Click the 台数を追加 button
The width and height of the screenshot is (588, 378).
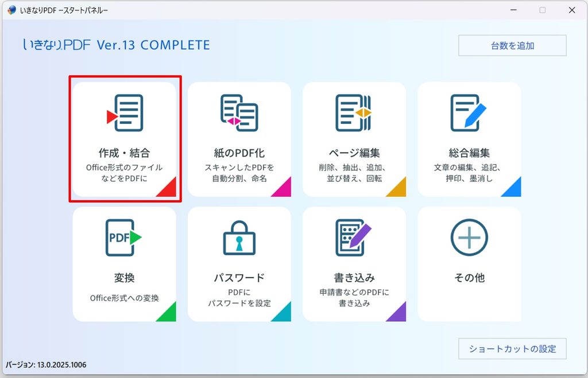click(512, 46)
